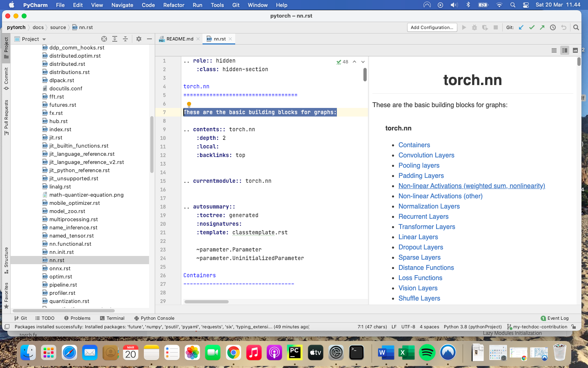This screenshot has width=588, height=368.
Task: Click the inspections checkmark with count 48
Action: click(x=342, y=62)
